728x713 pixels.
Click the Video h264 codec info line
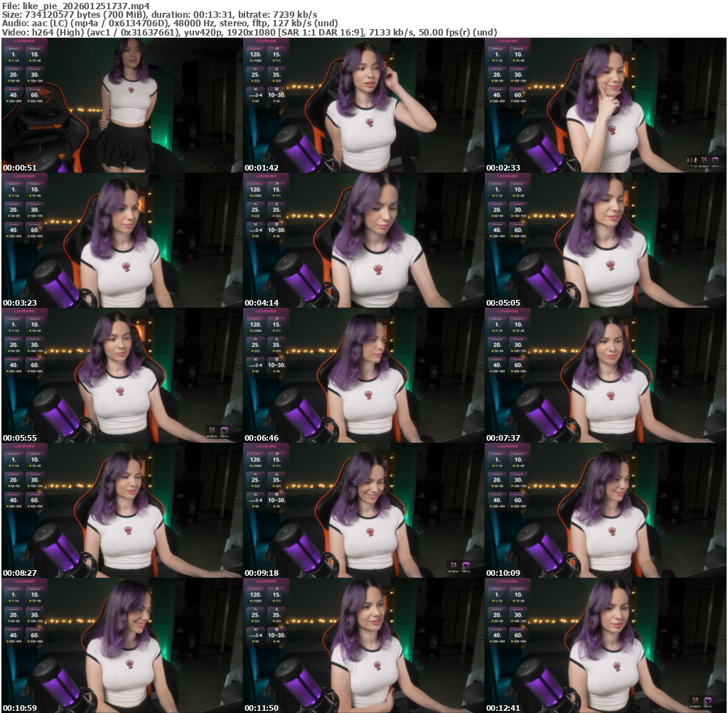(x=250, y=33)
